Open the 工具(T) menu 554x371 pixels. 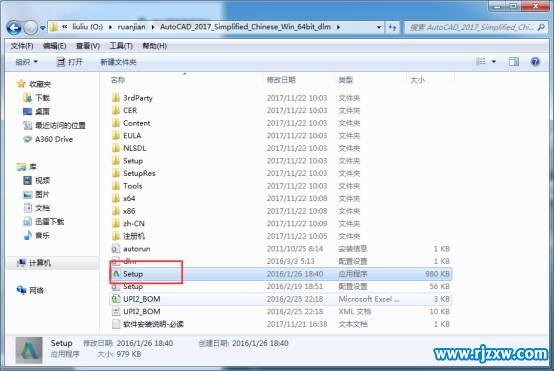121,46
